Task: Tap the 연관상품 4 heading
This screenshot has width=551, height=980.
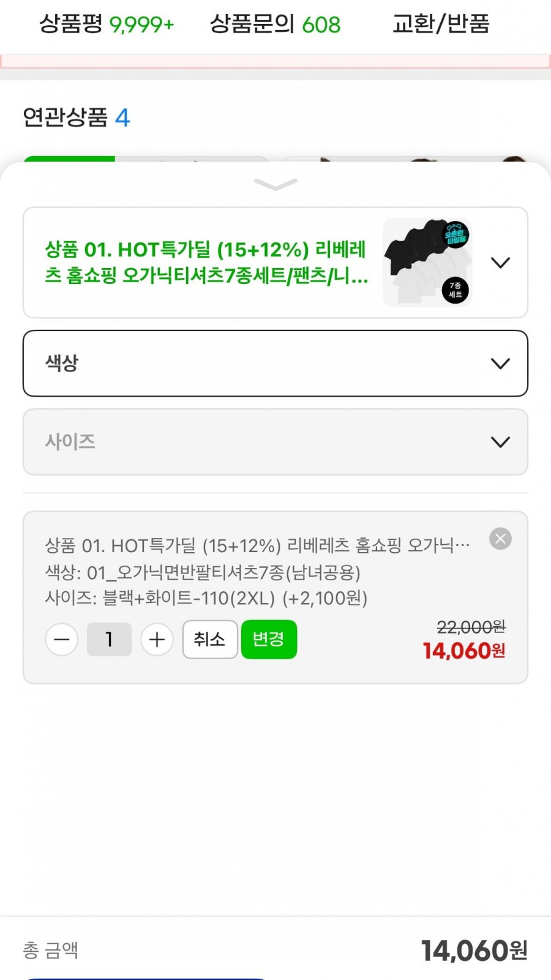Action: click(x=76, y=117)
